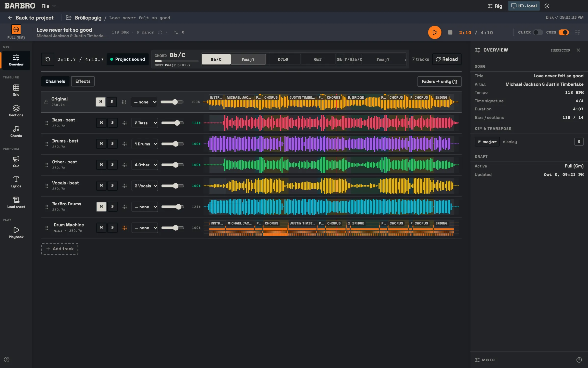588x368 pixels.
Task: Unmute the Original track
Action: tap(100, 102)
